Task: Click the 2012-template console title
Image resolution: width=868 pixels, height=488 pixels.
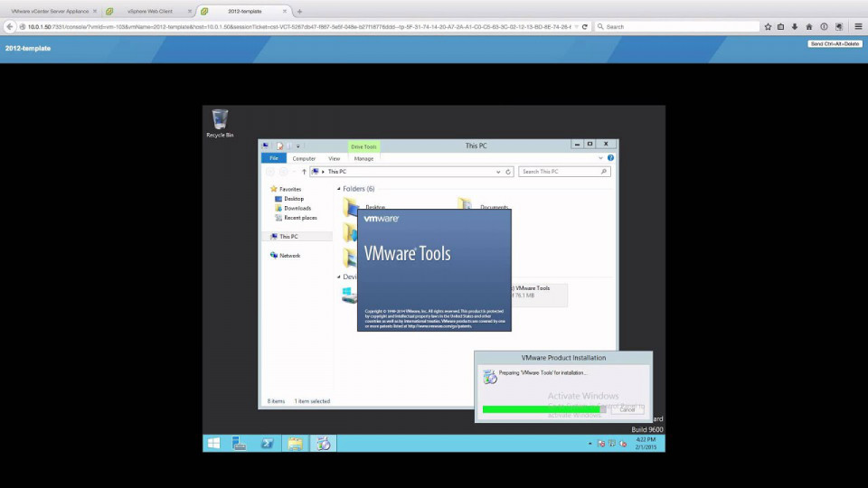Action: (28, 48)
